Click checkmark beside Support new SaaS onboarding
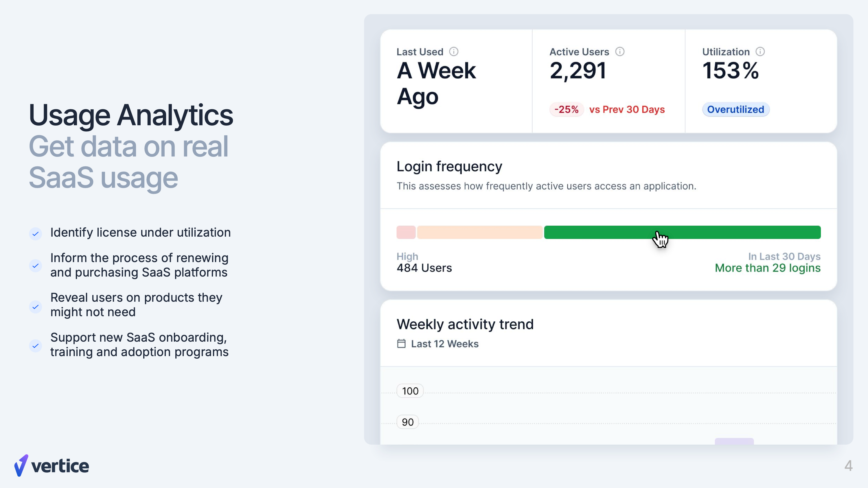 tap(35, 346)
